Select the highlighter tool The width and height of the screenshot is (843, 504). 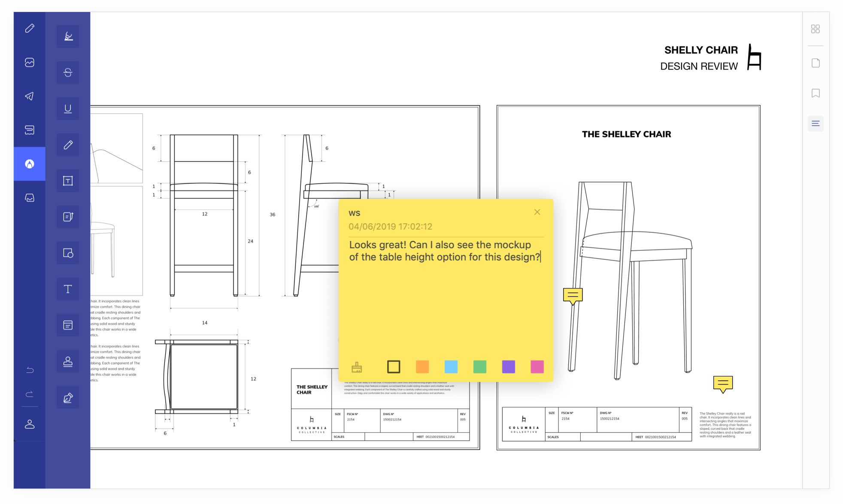[67, 37]
